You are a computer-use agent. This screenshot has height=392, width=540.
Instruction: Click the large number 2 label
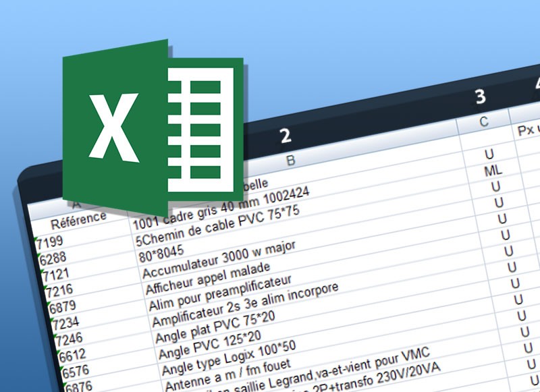tap(286, 136)
